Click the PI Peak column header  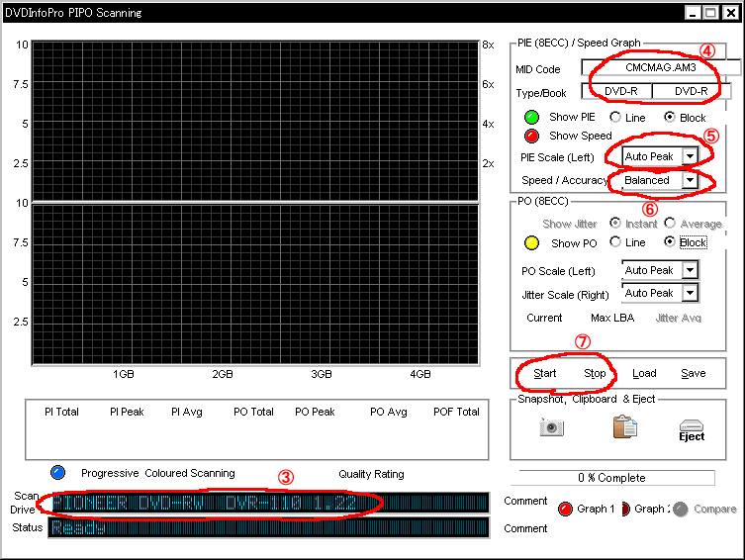127,412
